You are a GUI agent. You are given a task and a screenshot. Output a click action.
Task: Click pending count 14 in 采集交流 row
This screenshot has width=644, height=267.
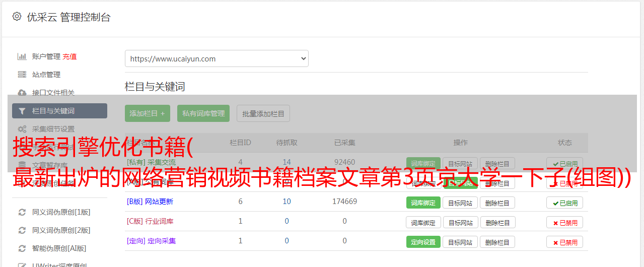(287, 162)
